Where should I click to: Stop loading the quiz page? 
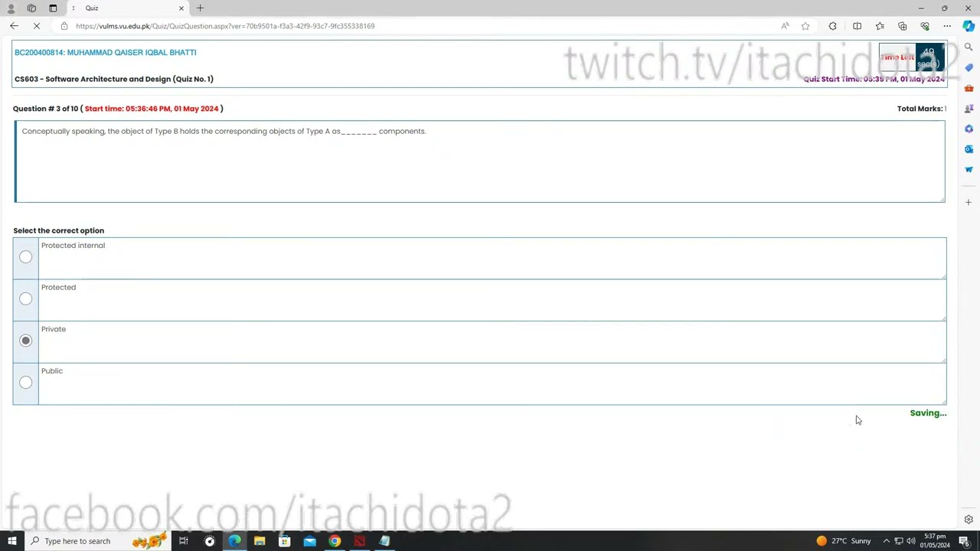(x=36, y=26)
